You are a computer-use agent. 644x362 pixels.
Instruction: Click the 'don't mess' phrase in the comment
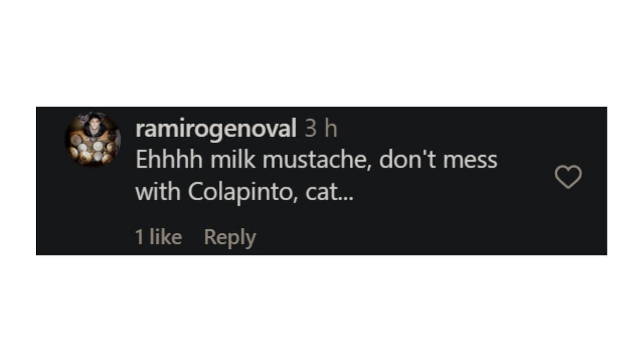point(438,159)
